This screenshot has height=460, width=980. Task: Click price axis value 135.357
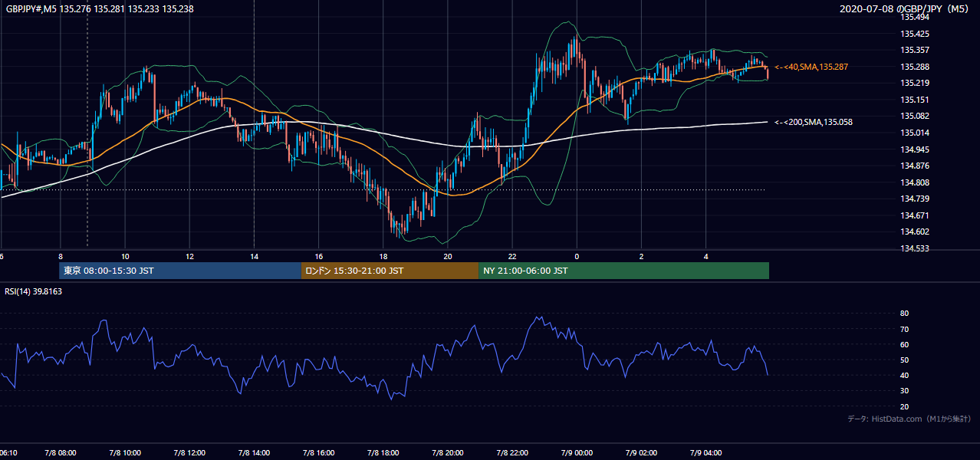pos(915,50)
